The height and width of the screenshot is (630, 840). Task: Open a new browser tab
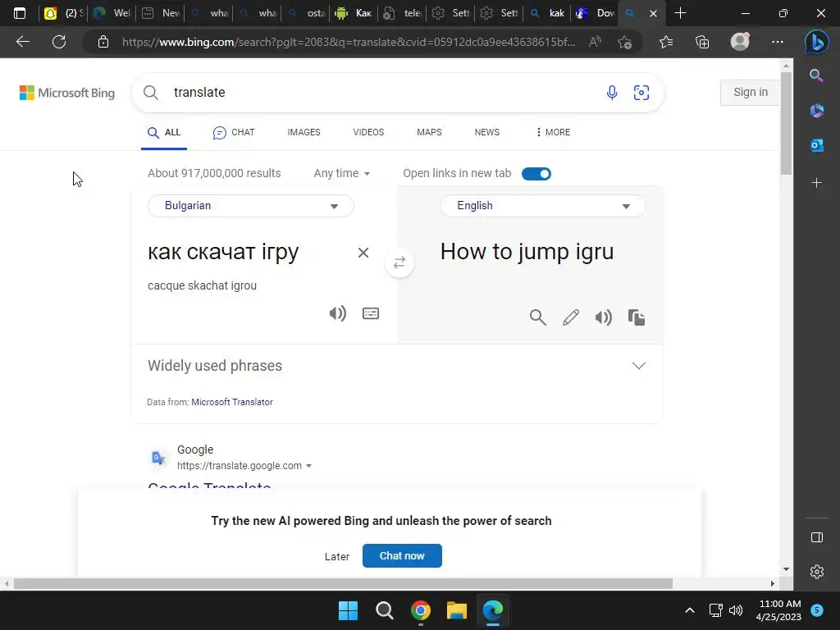coord(680,13)
